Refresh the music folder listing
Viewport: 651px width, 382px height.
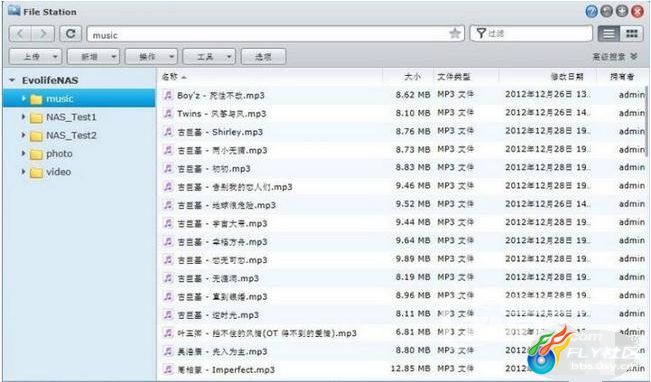coord(71,34)
